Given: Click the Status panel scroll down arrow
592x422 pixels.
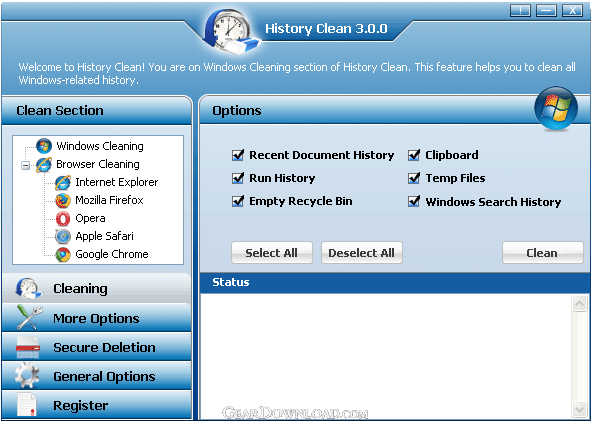Looking at the screenshot, I should point(580,409).
